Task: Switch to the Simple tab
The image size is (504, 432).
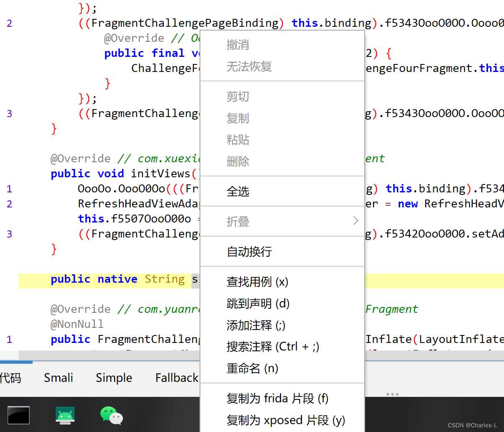Action: (x=114, y=378)
